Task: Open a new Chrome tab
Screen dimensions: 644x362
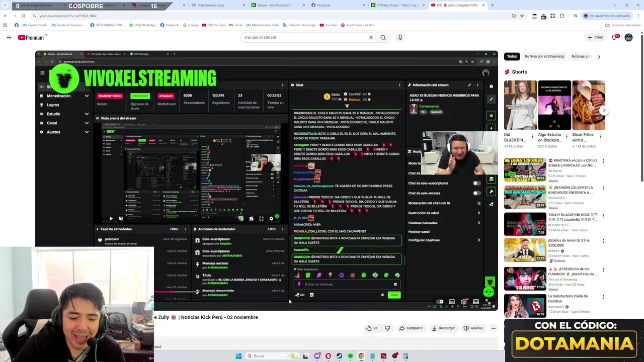Action: tap(492, 5)
